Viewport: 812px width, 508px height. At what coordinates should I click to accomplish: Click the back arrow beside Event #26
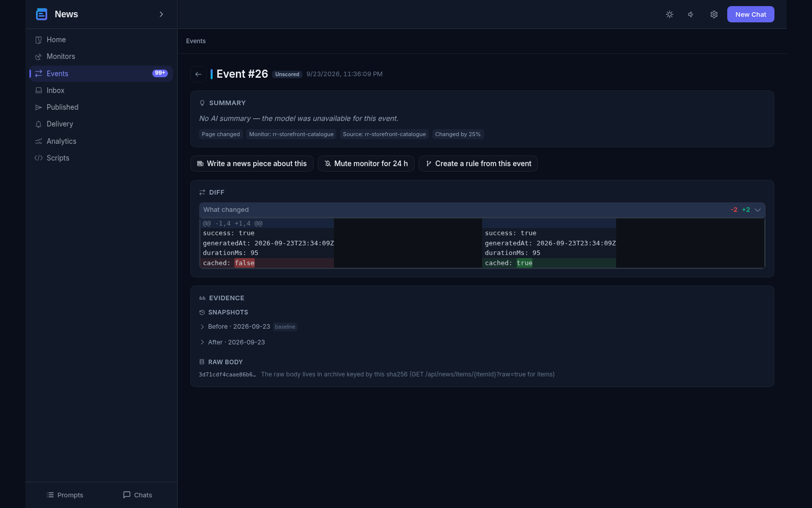click(198, 74)
